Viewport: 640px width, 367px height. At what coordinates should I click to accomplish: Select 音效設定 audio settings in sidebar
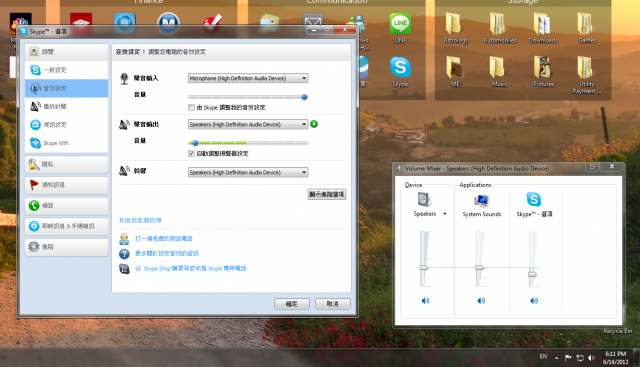(67, 88)
